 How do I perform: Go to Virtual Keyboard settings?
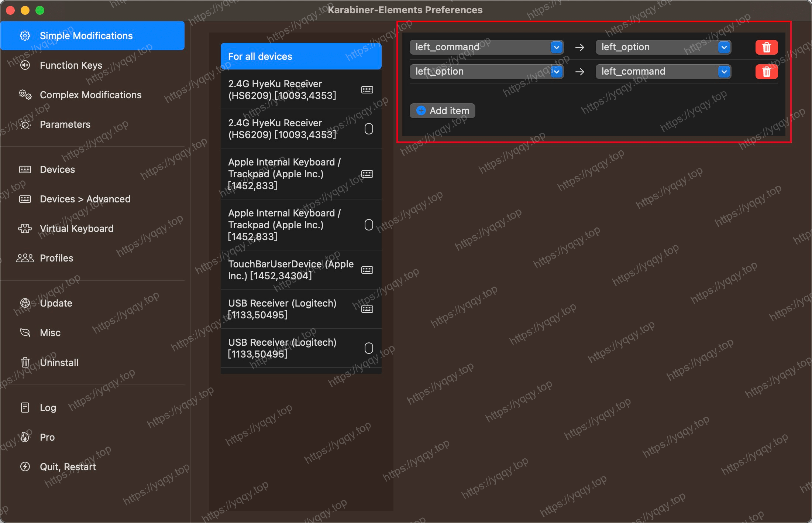pos(76,229)
